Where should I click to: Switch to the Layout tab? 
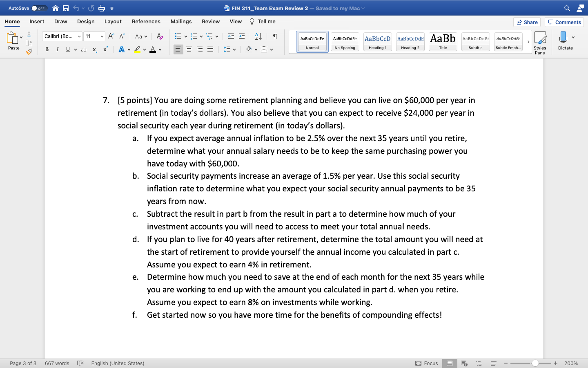pyautogui.click(x=113, y=21)
